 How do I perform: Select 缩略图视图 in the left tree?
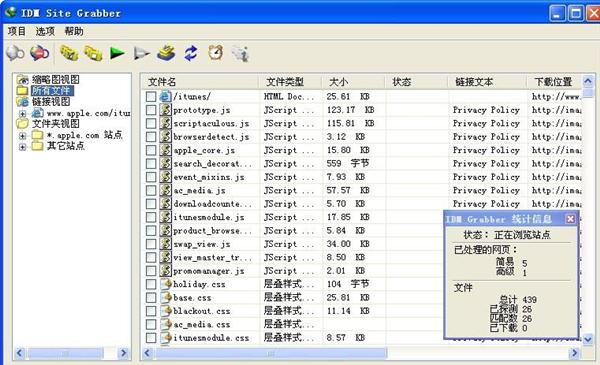point(56,80)
